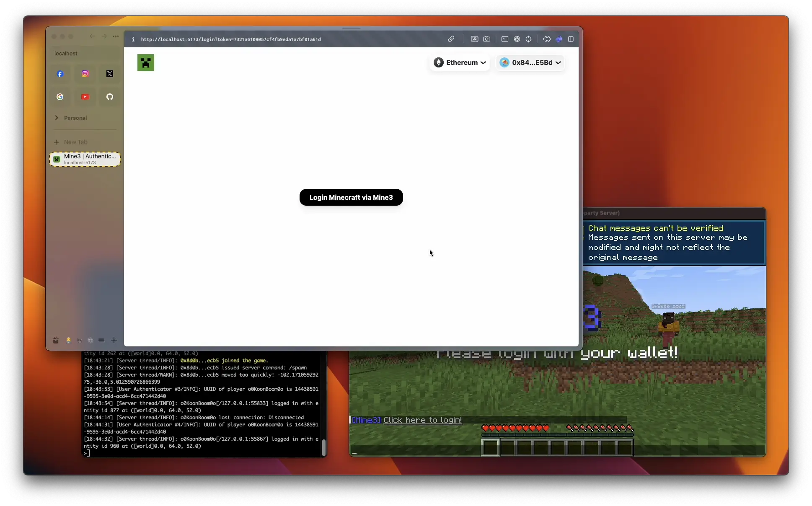Click the Minecraft chat input line

click(x=557, y=452)
